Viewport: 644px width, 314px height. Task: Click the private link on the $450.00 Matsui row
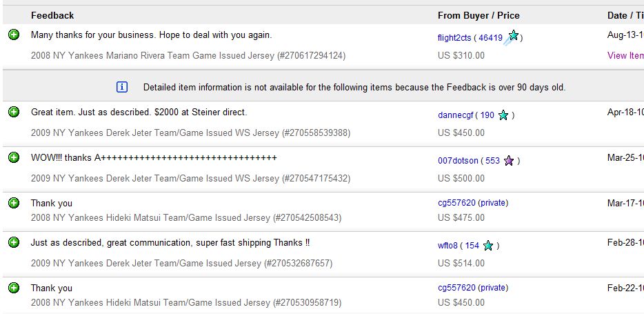(x=493, y=288)
